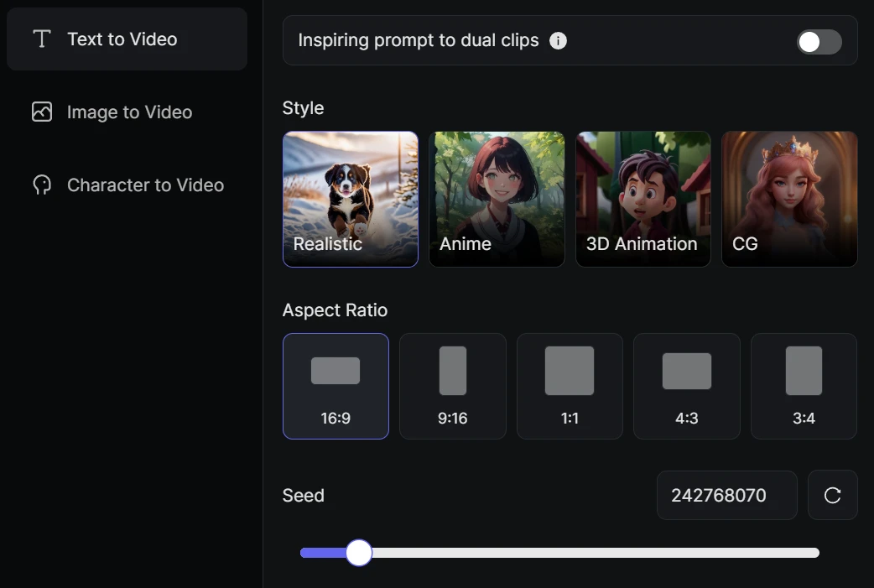
Task: Click the Image to Video picture icon
Action: pyautogui.click(x=42, y=112)
